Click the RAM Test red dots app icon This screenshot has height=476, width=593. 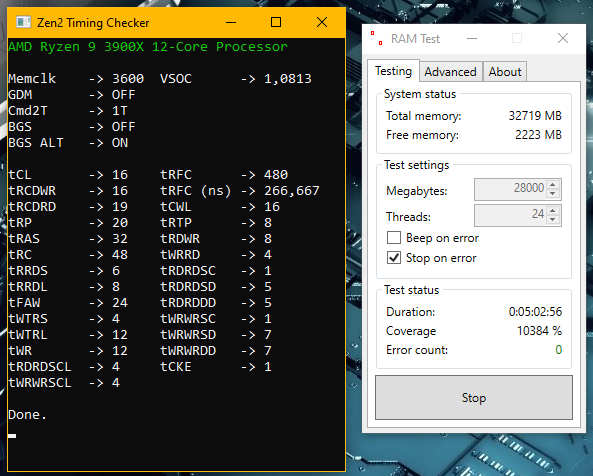pyautogui.click(x=376, y=38)
